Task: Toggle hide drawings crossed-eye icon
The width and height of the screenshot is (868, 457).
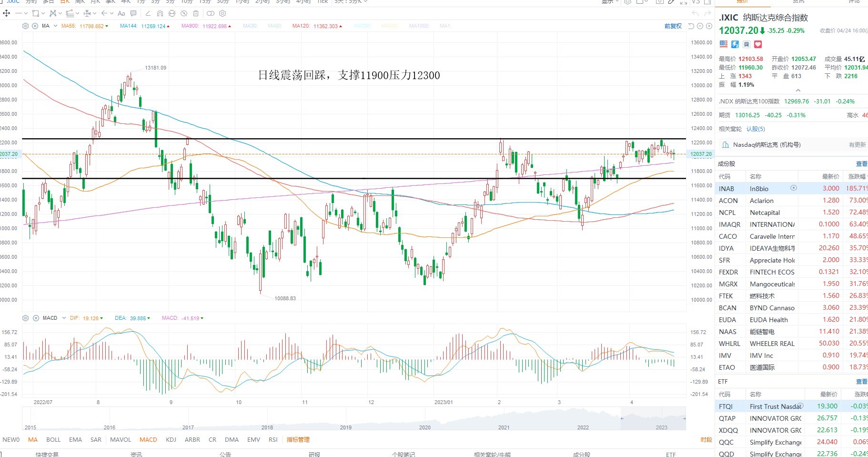Action: (184, 13)
